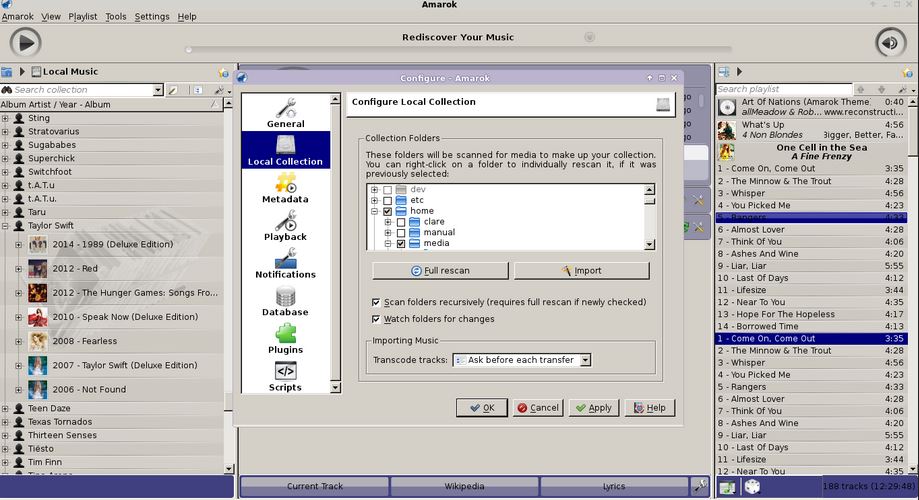
Task: Open the Amarok menu
Action: coord(18,16)
